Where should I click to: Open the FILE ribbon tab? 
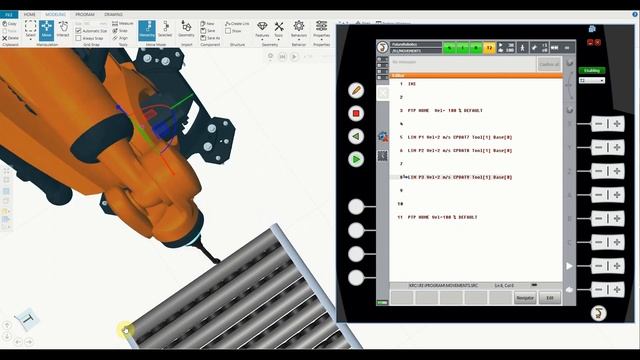(x=9, y=14)
